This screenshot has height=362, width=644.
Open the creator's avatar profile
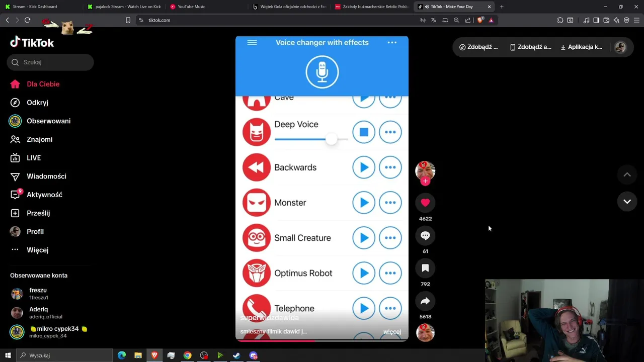(425, 171)
